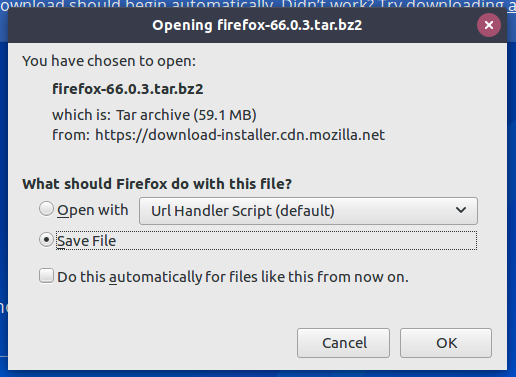Viewport: 516px width, 377px height.
Task: Click the Save File label text
Action: [86, 241]
